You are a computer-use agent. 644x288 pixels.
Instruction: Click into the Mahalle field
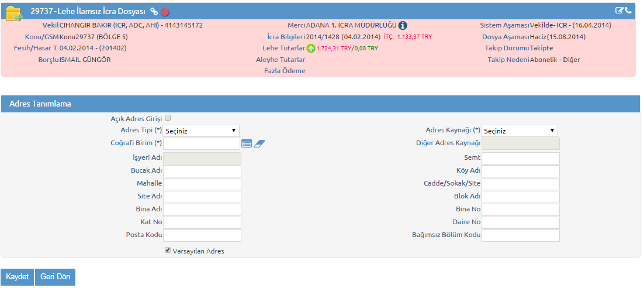(x=202, y=184)
